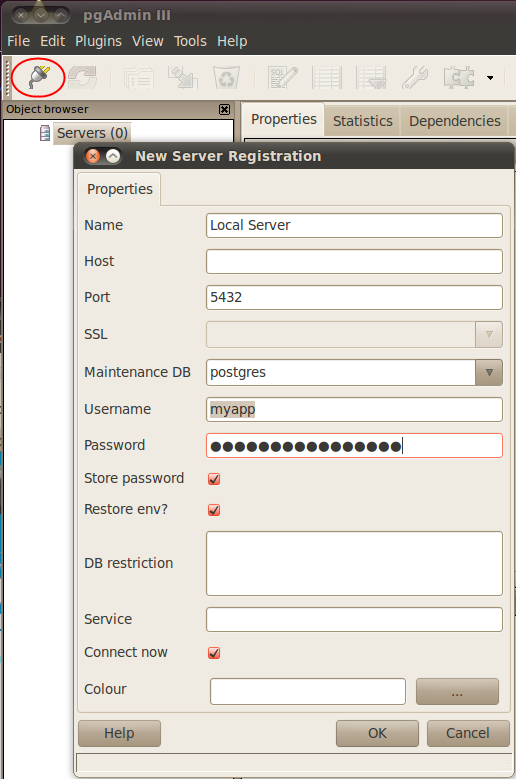Select the dialog's Properties tab
Image resolution: width=516 pixels, height=779 pixels.
(120, 189)
